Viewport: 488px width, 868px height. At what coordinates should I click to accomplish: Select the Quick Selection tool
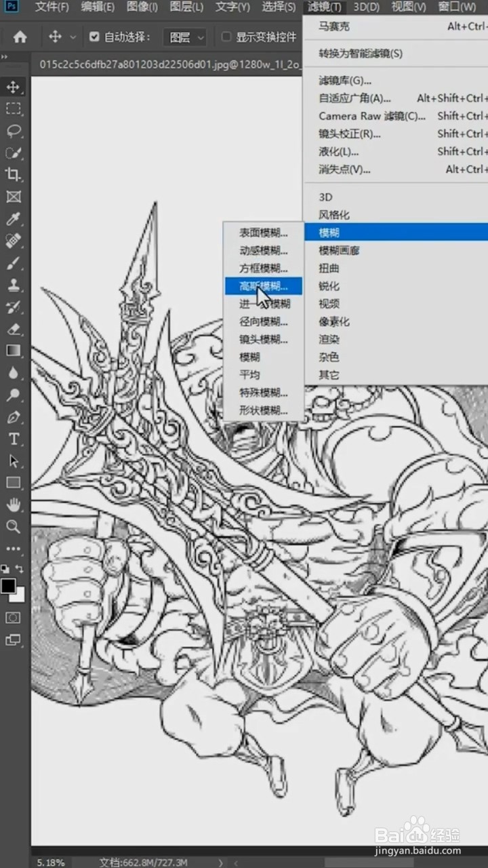14,153
